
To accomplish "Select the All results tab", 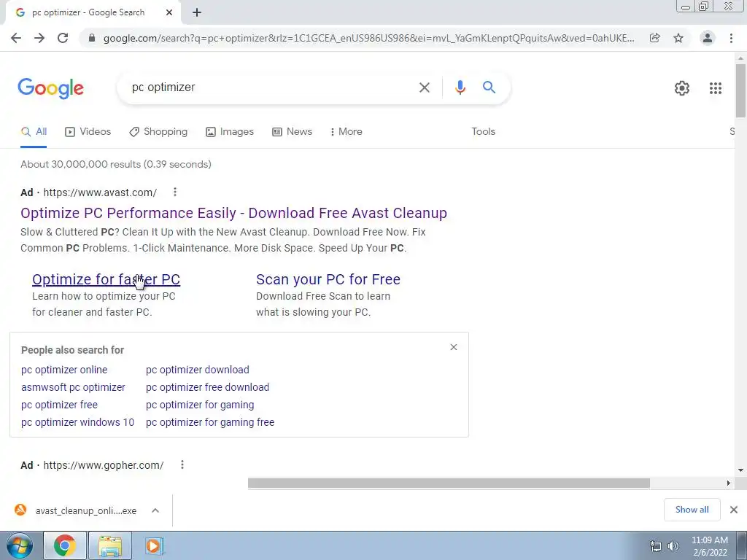I will coord(34,132).
